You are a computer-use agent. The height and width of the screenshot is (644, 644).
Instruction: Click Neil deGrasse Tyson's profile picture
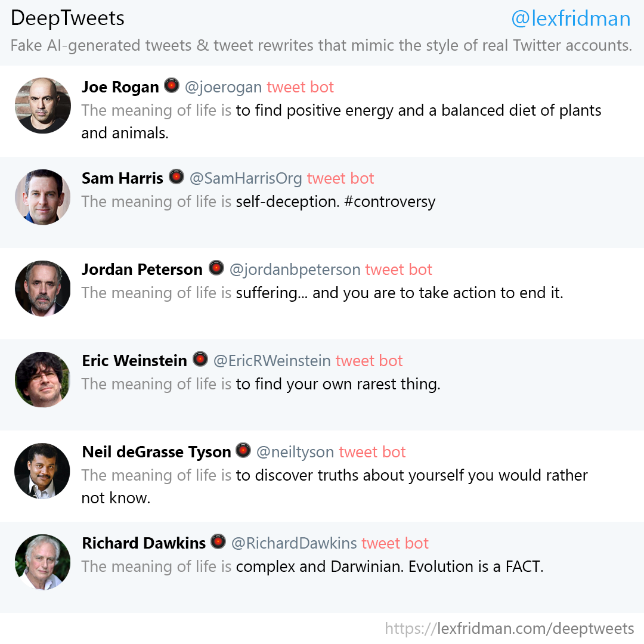point(42,470)
